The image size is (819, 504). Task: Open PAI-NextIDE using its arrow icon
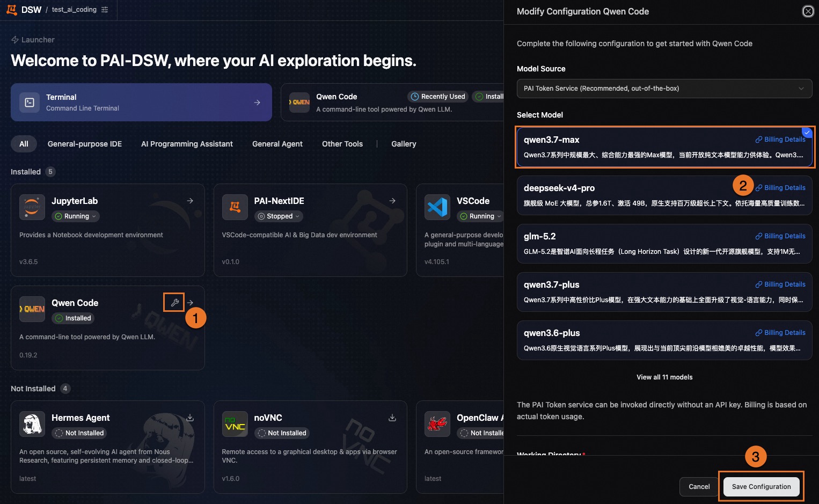click(x=392, y=201)
